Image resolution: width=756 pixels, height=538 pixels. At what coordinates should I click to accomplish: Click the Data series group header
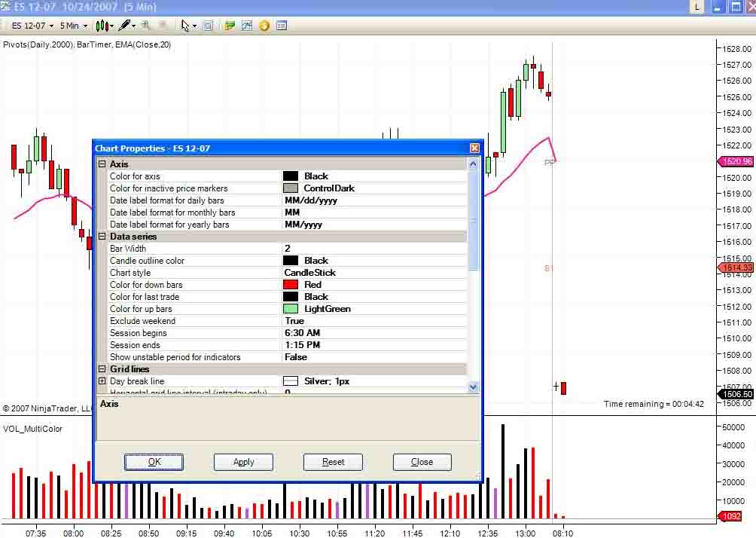point(133,237)
